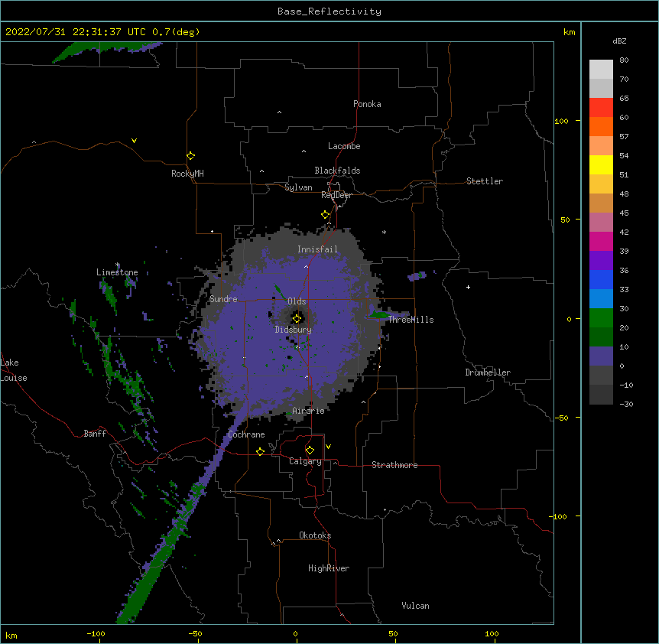Select the green 30 dBZ color swatch
Image resolution: width=659 pixels, height=644 pixels.
coord(601,318)
